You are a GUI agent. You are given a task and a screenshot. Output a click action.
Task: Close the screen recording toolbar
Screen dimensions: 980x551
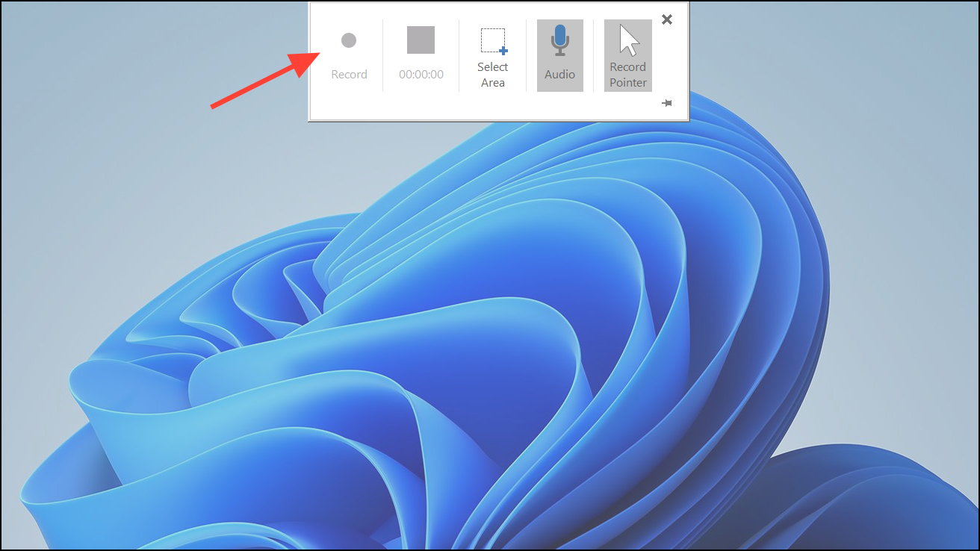click(x=667, y=19)
